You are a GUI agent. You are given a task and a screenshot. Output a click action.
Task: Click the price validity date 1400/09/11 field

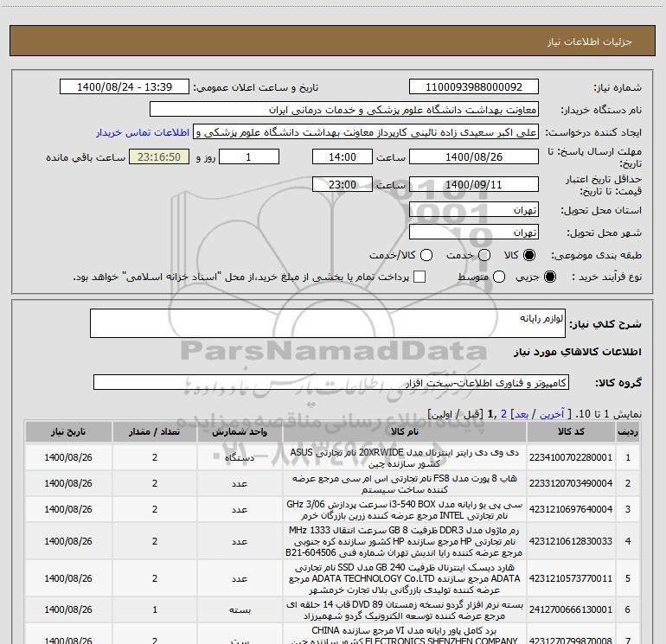tap(474, 184)
